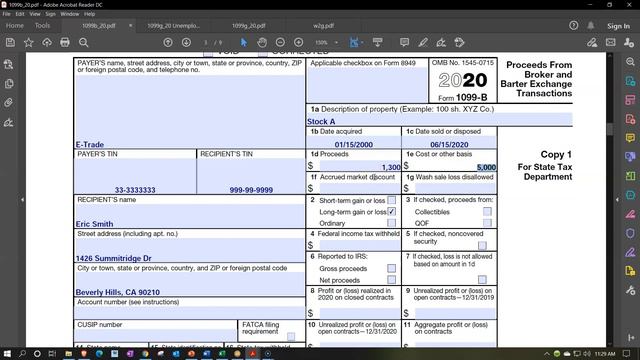Open the Window menu
Image resolution: width=640 pixels, height=360 pixels.
point(70,14)
